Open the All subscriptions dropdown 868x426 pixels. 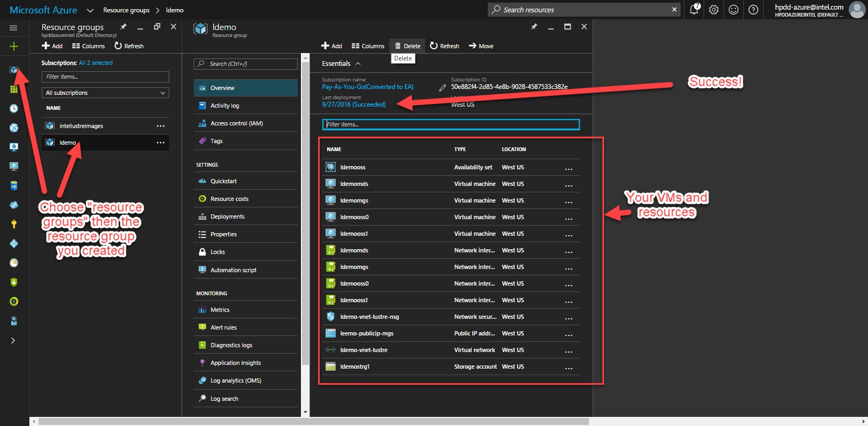tap(105, 93)
